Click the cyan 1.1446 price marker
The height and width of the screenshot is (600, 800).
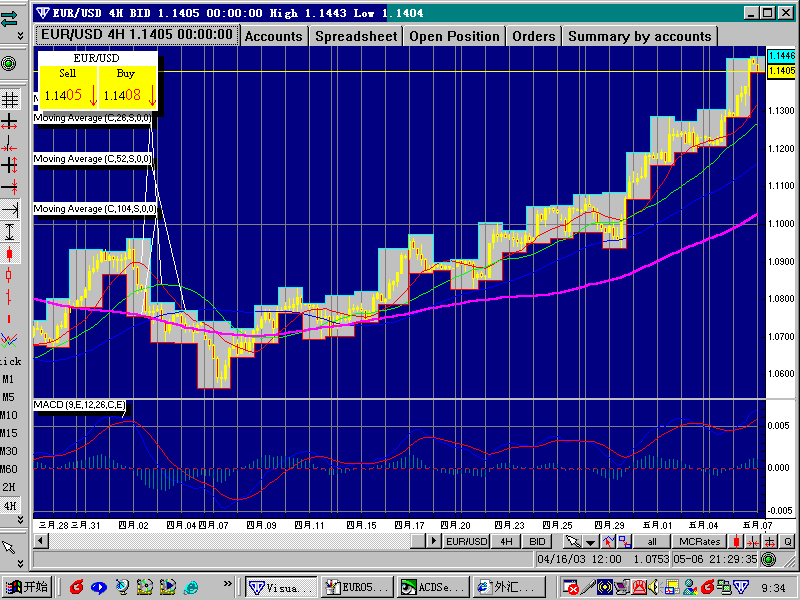point(781,56)
